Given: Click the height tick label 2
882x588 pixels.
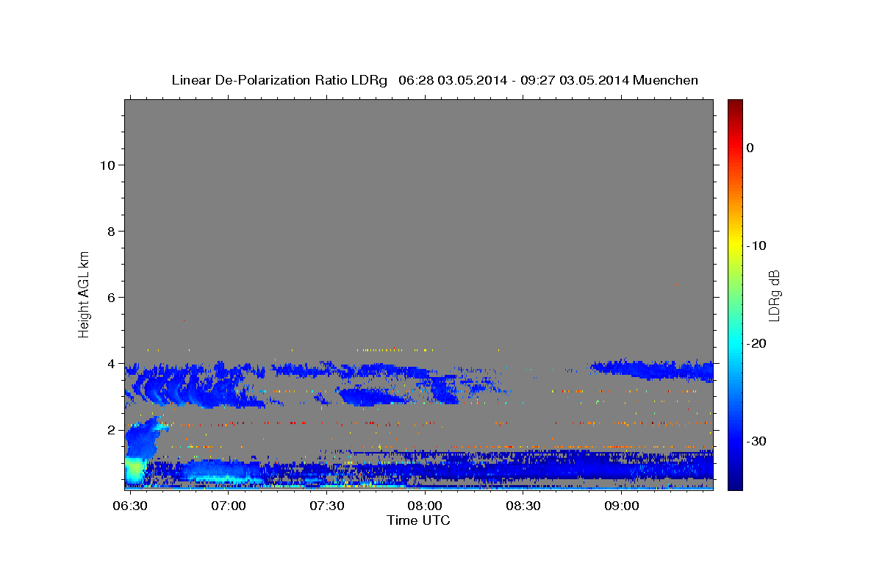Looking at the screenshot, I should pos(112,430).
